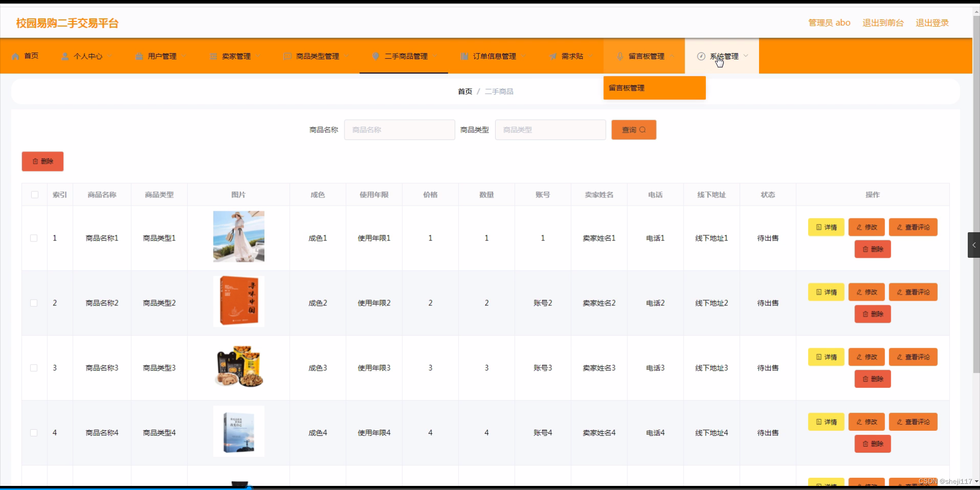Viewport: 980px width, 490px height.
Task: Click the 退出登录 link
Action: (x=932, y=23)
